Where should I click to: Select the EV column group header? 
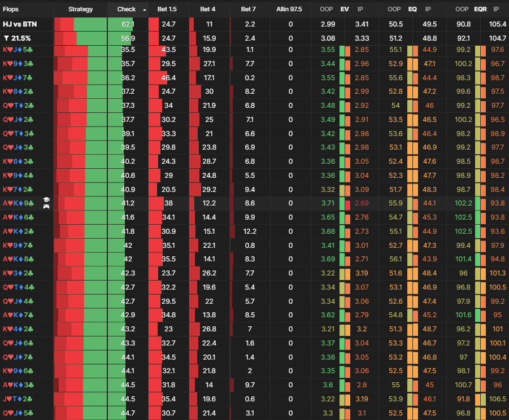coord(345,9)
